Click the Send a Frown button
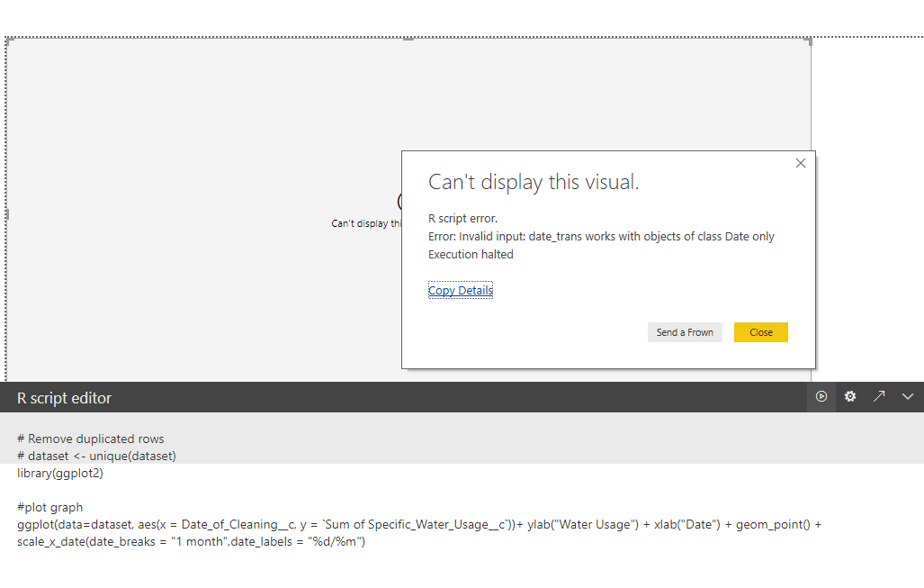This screenshot has width=924, height=588. [685, 332]
